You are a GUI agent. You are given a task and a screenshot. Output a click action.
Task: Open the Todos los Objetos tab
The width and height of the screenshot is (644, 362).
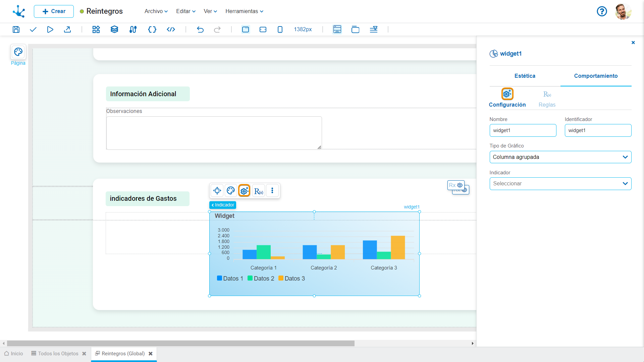[55, 354]
